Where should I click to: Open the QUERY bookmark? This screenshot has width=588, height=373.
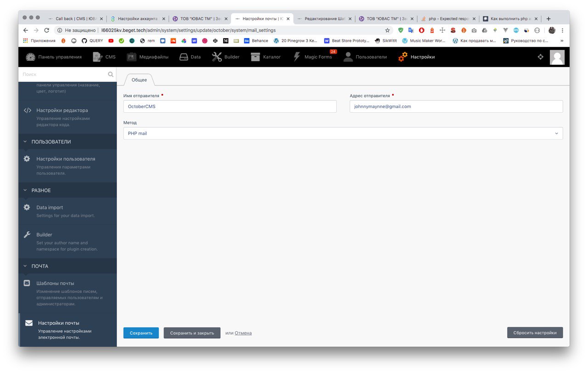[x=92, y=40]
